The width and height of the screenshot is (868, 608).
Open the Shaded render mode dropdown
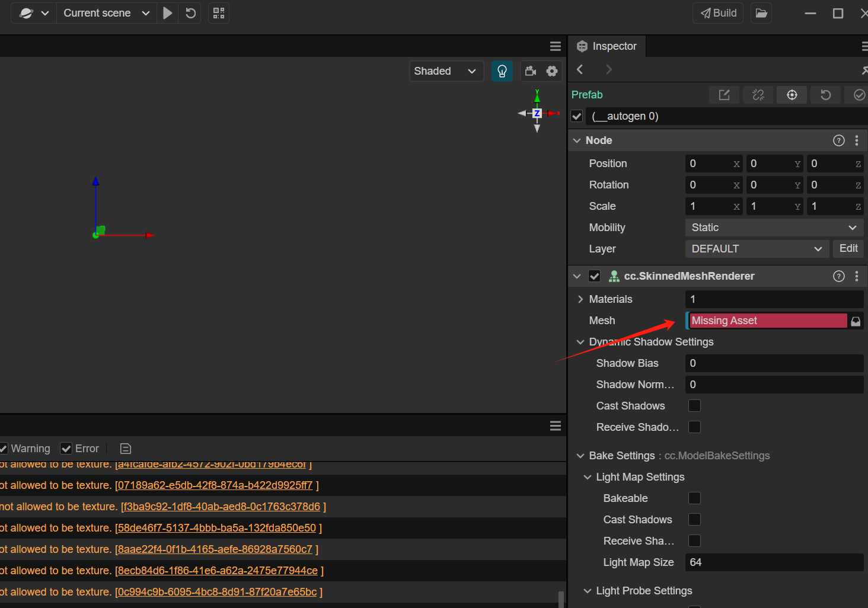[x=446, y=71]
